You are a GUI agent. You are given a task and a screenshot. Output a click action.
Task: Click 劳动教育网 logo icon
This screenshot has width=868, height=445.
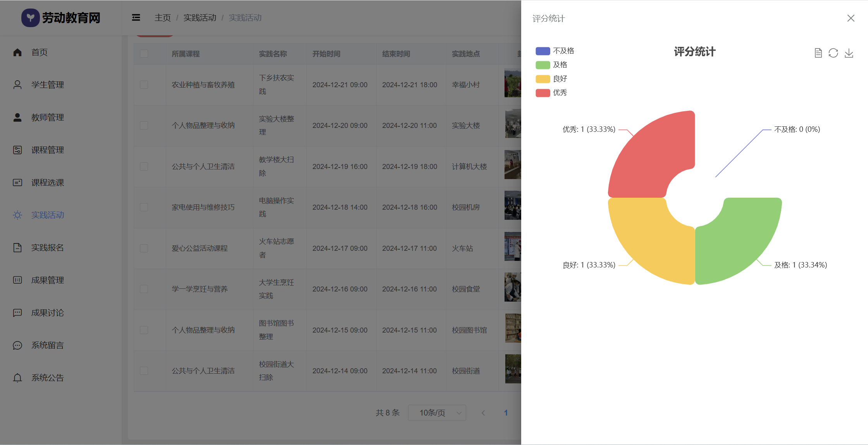coord(30,18)
